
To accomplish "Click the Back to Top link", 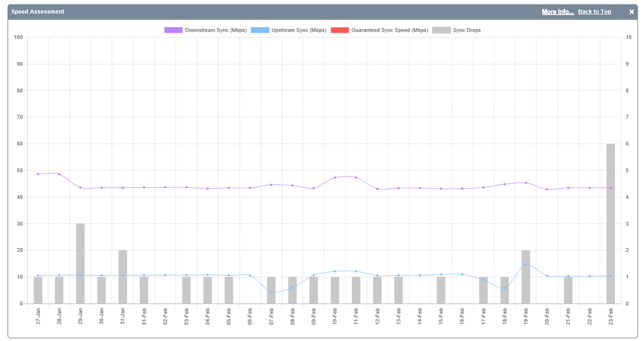I will tap(594, 12).
